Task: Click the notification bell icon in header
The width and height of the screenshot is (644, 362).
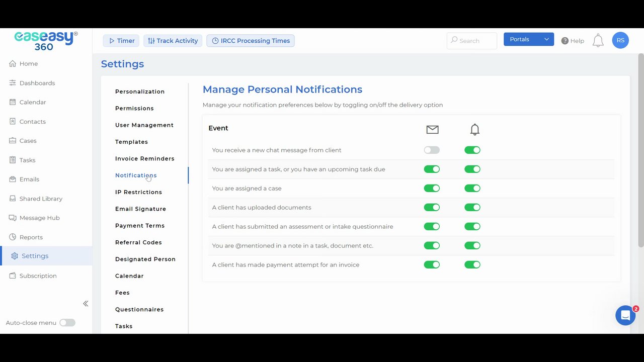Action: 598,41
